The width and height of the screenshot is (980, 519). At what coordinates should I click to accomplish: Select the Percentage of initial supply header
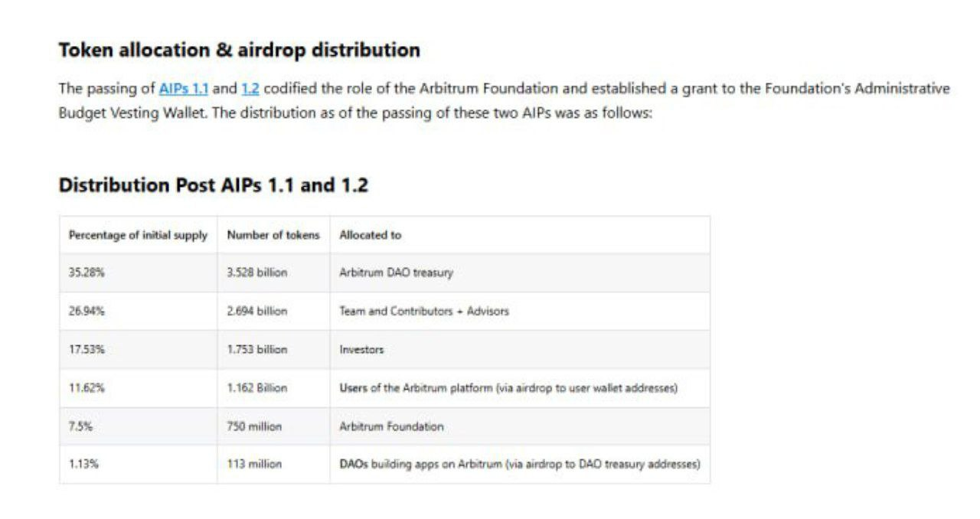[138, 236]
